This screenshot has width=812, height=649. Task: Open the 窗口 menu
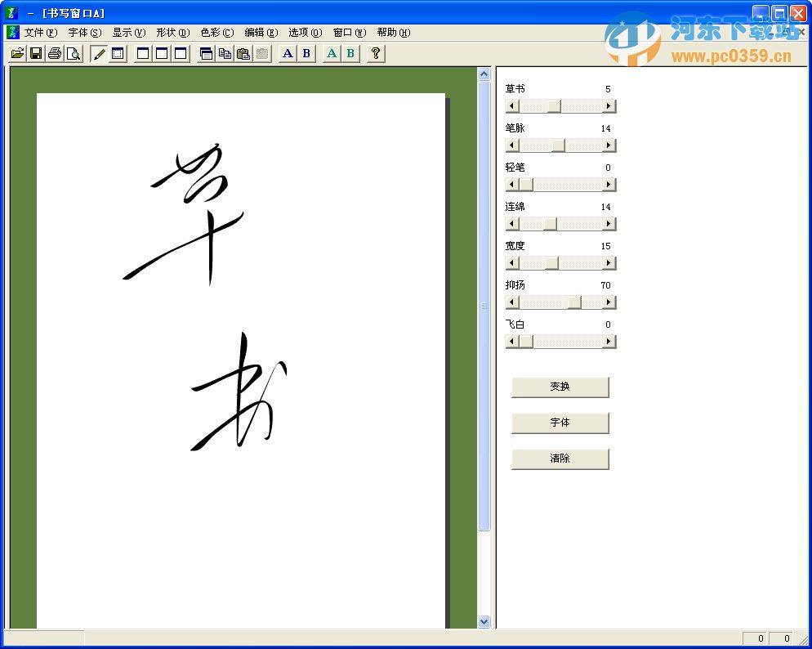pos(349,33)
